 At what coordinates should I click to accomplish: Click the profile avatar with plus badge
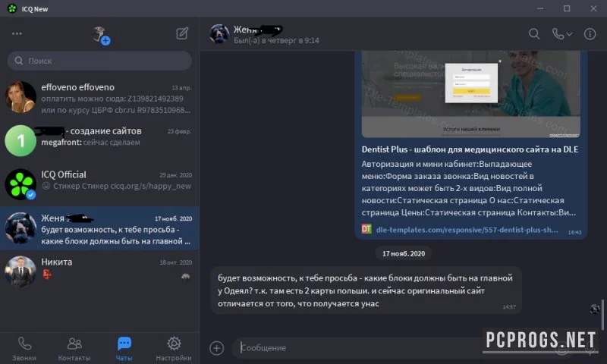click(x=101, y=35)
